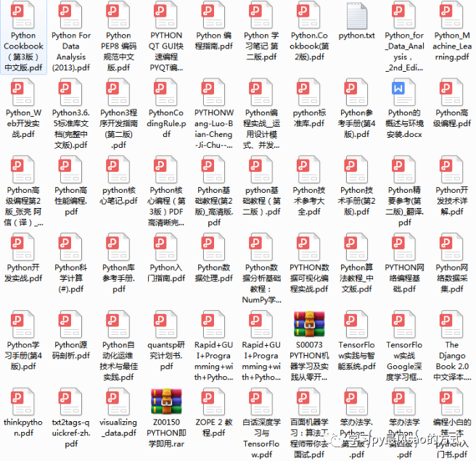
Task: Select the Python源码剖析.pdf icon
Action: [70, 324]
